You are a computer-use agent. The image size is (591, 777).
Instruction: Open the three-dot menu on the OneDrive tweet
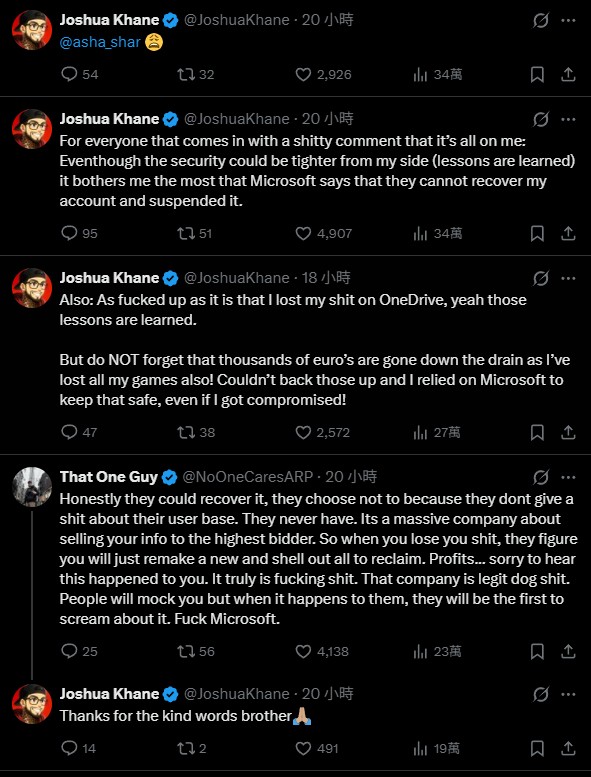click(x=568, y=278)
